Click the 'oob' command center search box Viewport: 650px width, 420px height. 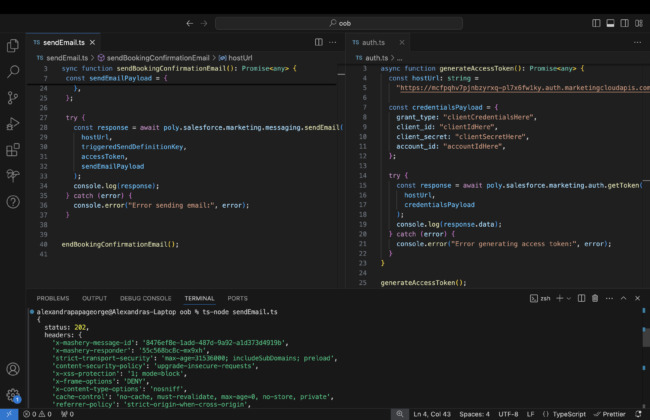pos(339,23)
